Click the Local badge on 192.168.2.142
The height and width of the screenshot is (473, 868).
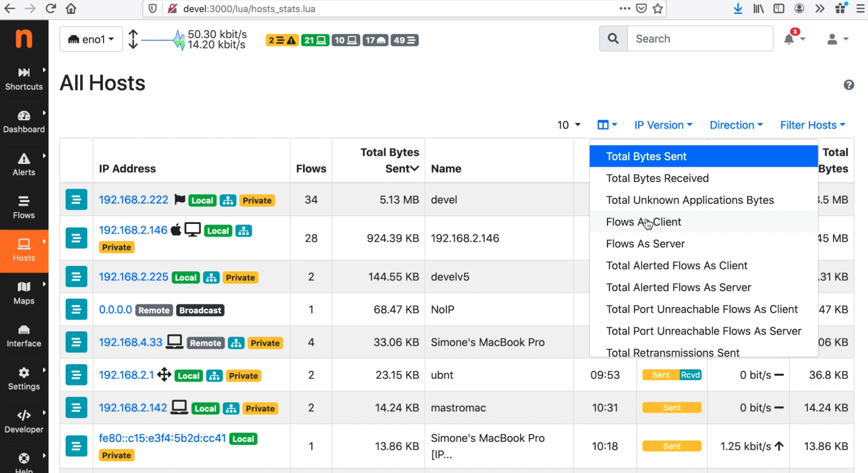[x=205, y=408]
